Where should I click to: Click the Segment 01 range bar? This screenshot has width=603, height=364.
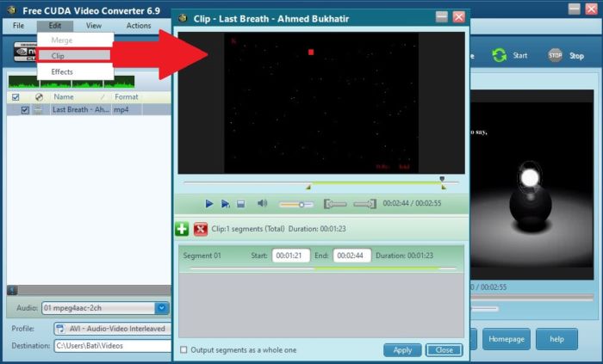[323, 268]
